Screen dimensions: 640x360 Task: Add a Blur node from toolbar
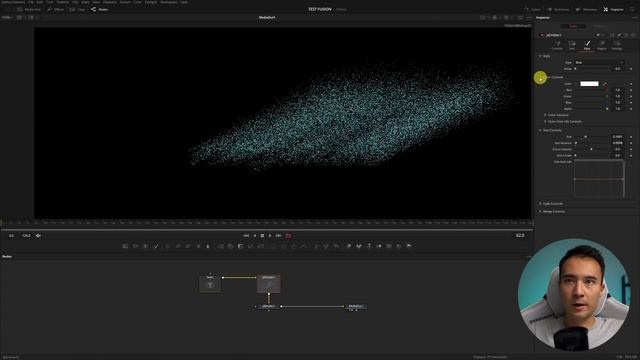coord(208,246)
